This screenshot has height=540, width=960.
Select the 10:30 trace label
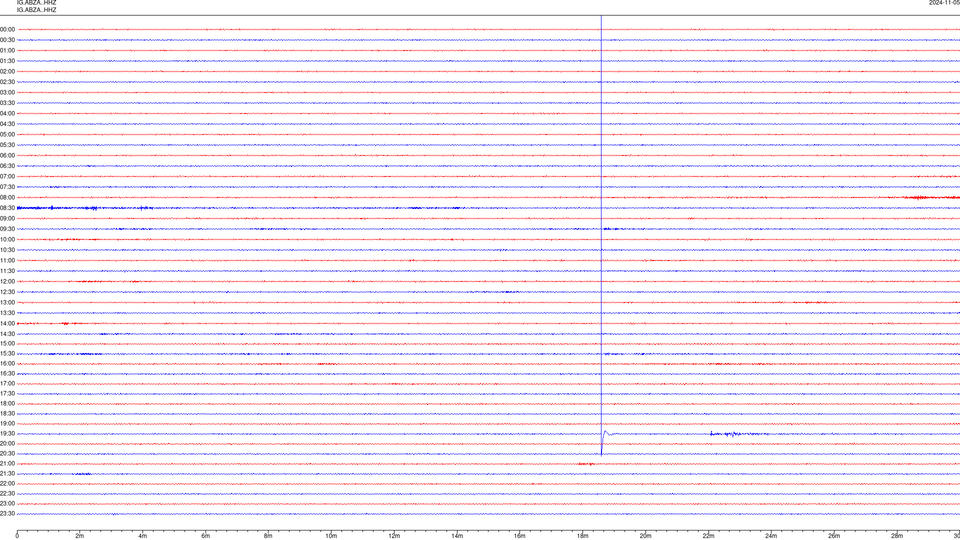tap(7, 250)
